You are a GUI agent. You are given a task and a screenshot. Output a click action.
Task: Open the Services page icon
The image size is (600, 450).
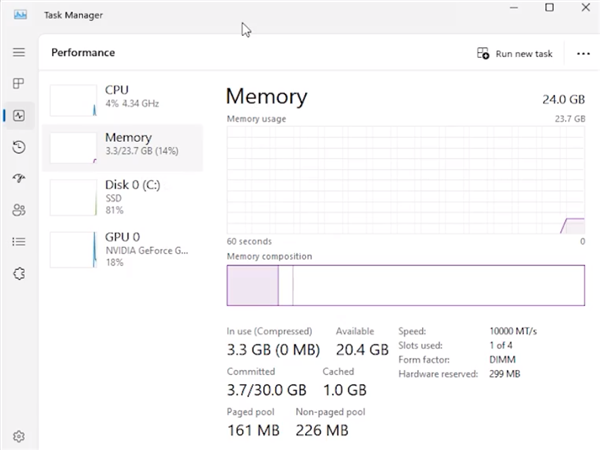click(18, 273)
